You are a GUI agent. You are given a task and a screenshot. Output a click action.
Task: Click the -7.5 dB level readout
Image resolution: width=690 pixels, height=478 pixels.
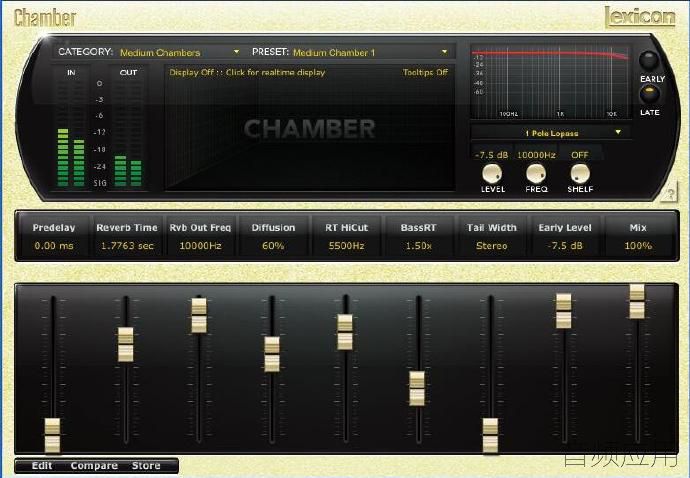492,155
